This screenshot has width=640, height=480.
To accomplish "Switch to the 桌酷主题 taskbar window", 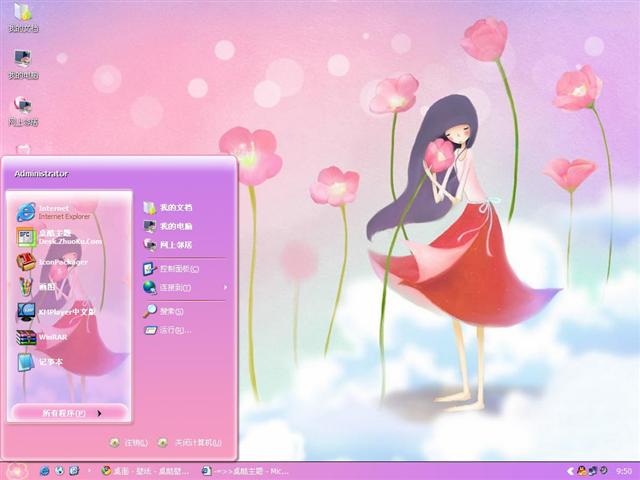I will (246, 471).
